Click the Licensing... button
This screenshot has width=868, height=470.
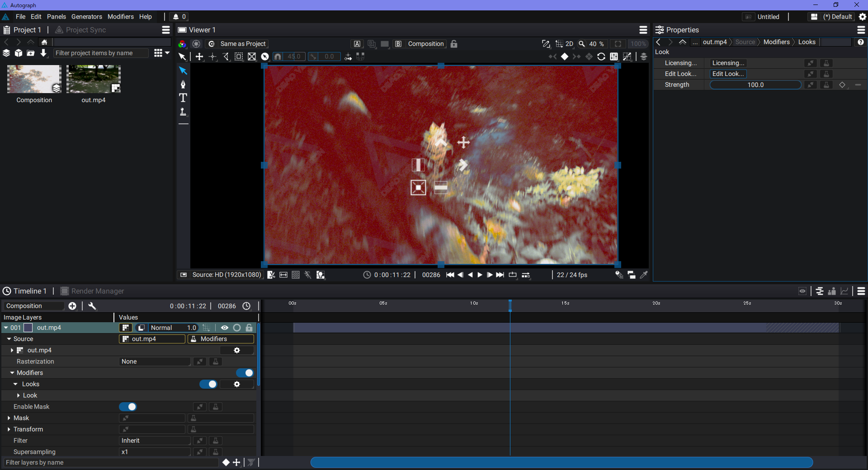728,63
